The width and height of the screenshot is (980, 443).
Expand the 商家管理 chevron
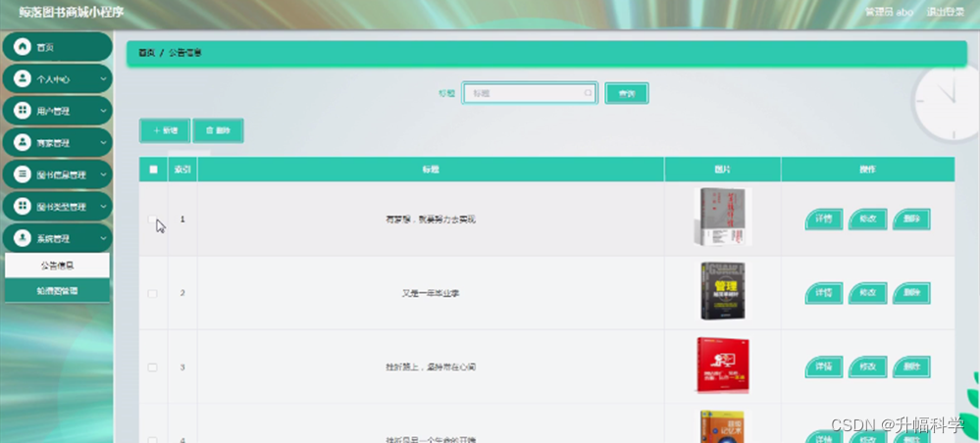103,143
